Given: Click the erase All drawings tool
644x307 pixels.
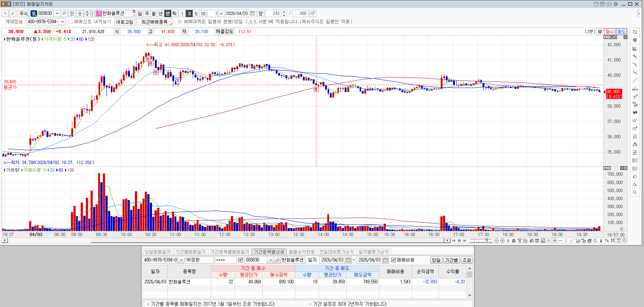Looking at the screenshot, I should click(x=635, y=104).
